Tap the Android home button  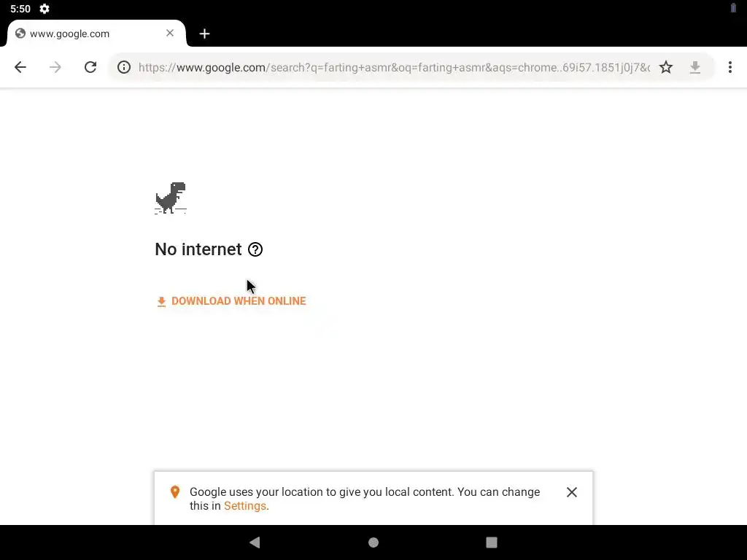(x=373, y=542)
